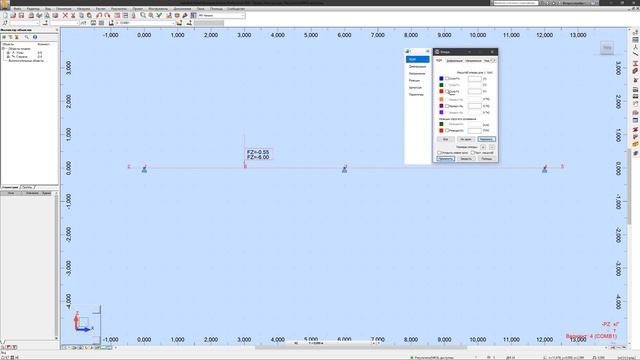This screenshot has height=360, width=640.
Task: Click the Open file toolbar icon
Action: pyautogui.click(x=13, y=15)
